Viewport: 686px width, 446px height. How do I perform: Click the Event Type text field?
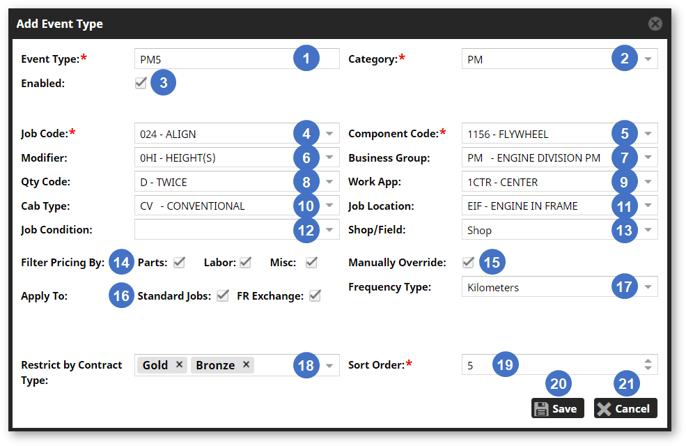[x=212, y=60]
